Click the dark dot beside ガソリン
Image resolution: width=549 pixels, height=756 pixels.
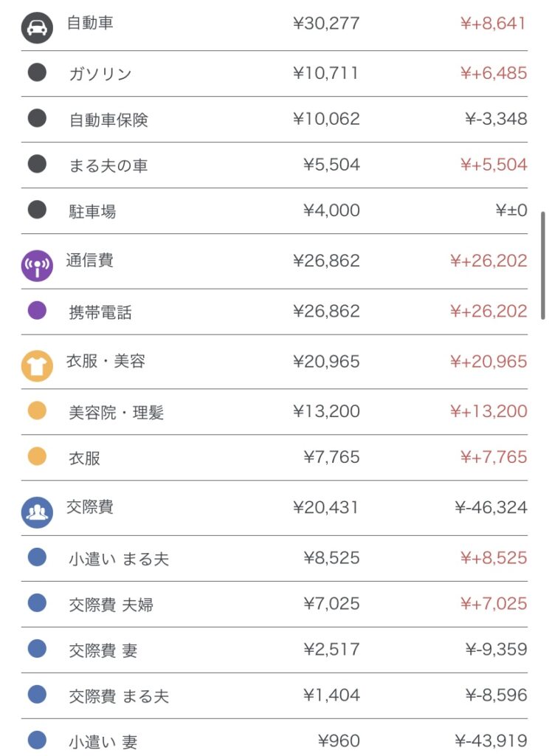(x=37, y=72)
